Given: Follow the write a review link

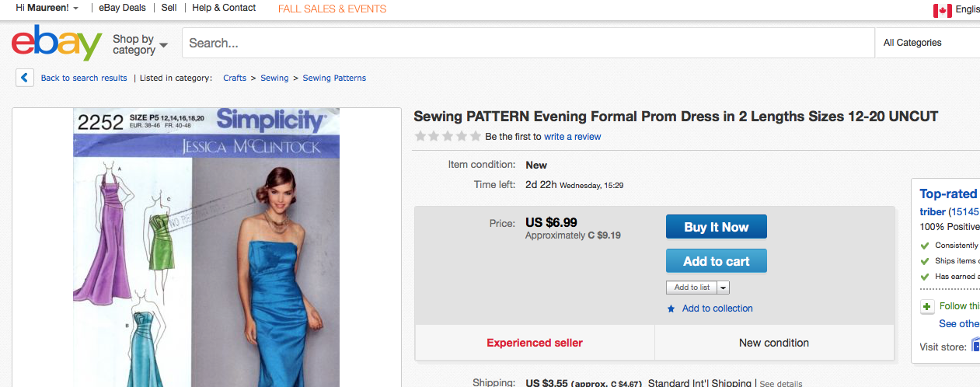Looking at the screenshot, I should coord(572,137).
